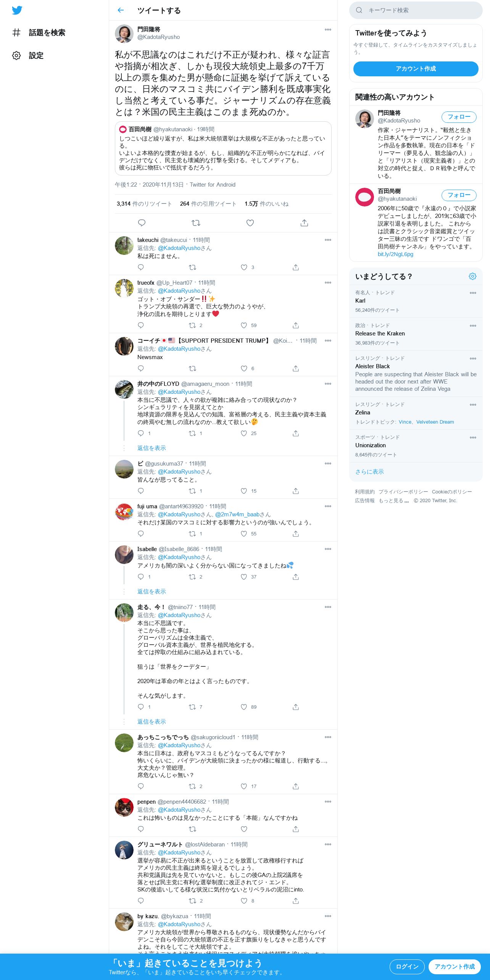Open more options on takeuchi's reply

tap(328, 240)
